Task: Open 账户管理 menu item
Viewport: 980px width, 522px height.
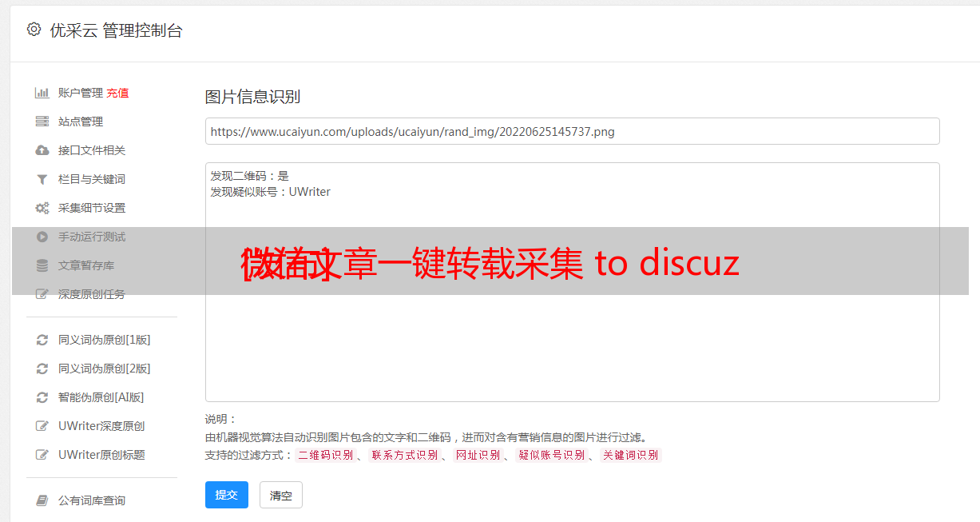Action: point(81,93)
